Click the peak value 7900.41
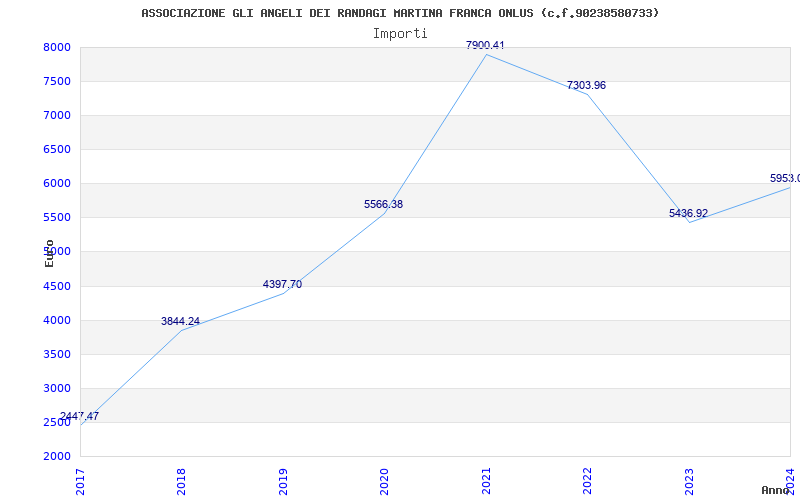 [x=485, y=45]
